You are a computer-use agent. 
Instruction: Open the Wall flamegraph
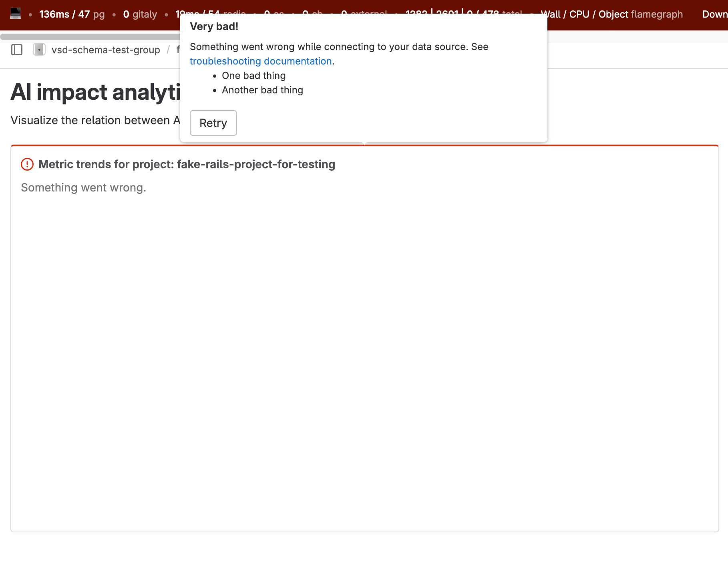pos(551,14)
